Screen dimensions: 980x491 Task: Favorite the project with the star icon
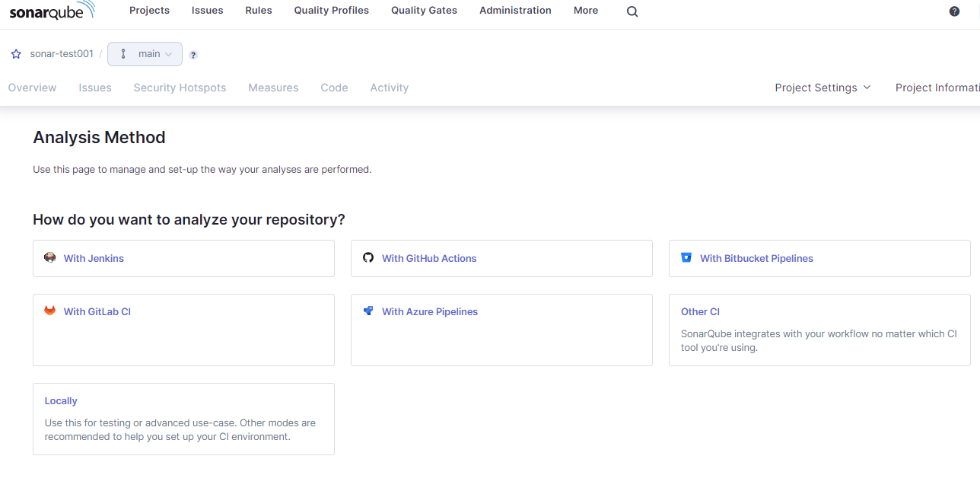click(16, 54)
